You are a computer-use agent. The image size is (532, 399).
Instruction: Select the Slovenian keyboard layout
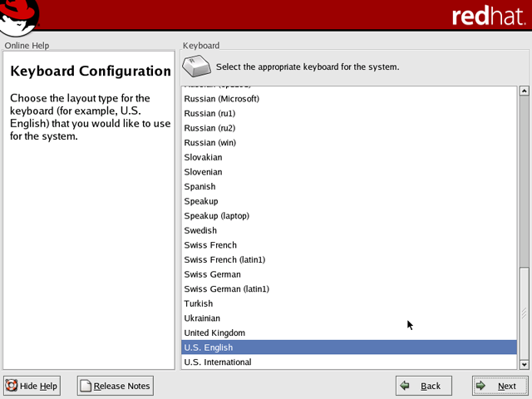tap(203, 172)
